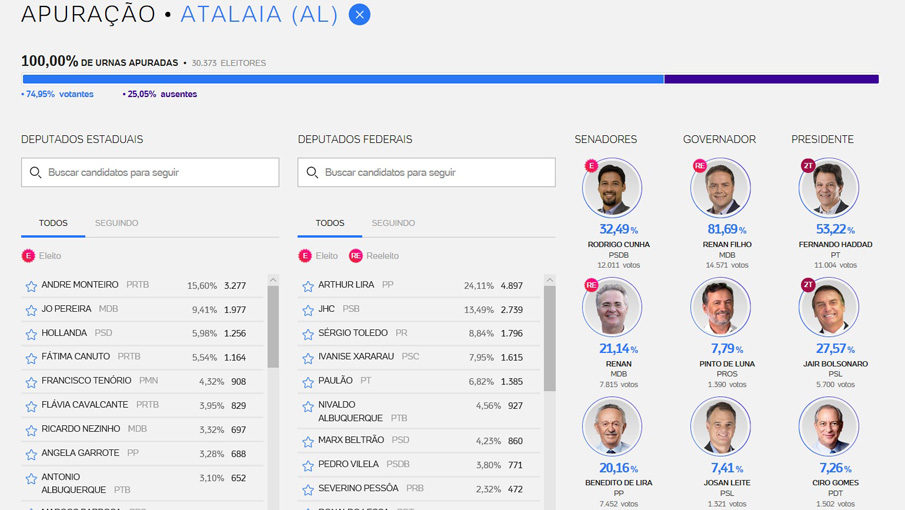
Task: Mark JHC as followed with star
Action: pyautogui.click(x=308, y=310)
